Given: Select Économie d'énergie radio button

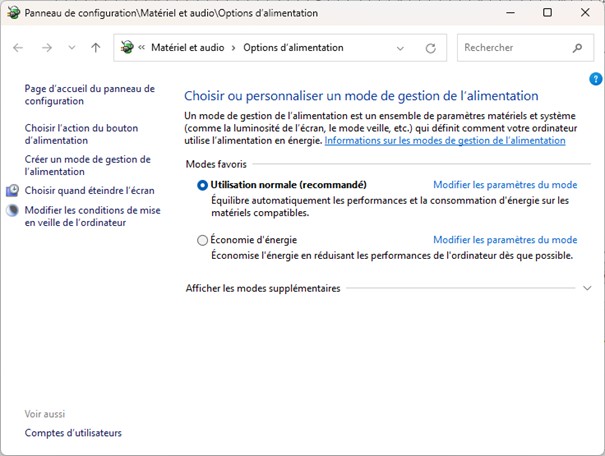Looking at the screenshot, I should (202, 240).
